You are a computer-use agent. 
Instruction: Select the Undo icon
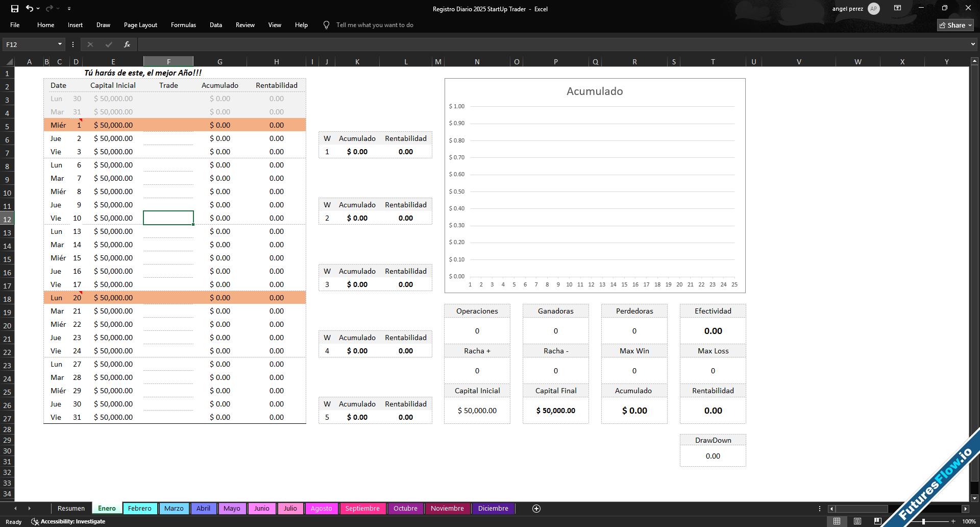[x=30, y=8]
